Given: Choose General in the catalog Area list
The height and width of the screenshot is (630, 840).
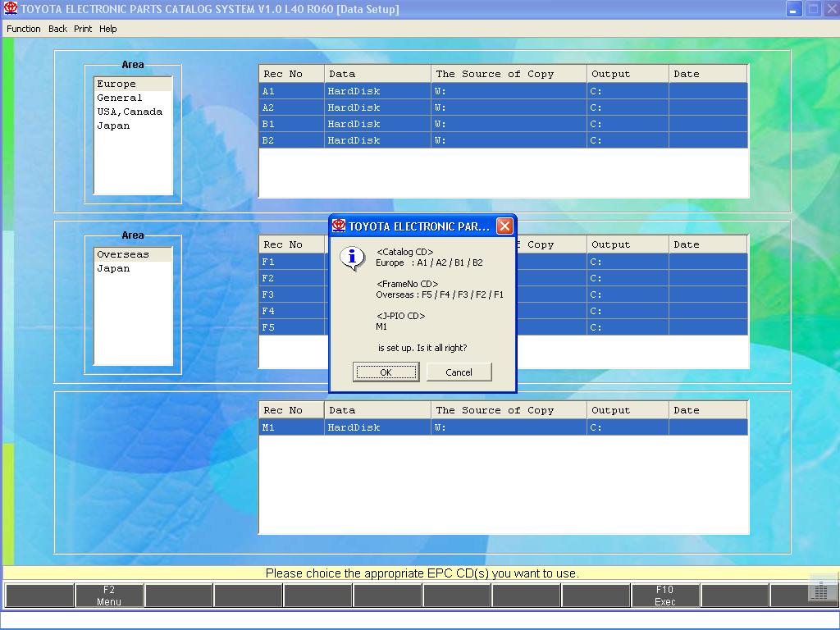Looking at the screenshot, I should click(x=120, y=98).
